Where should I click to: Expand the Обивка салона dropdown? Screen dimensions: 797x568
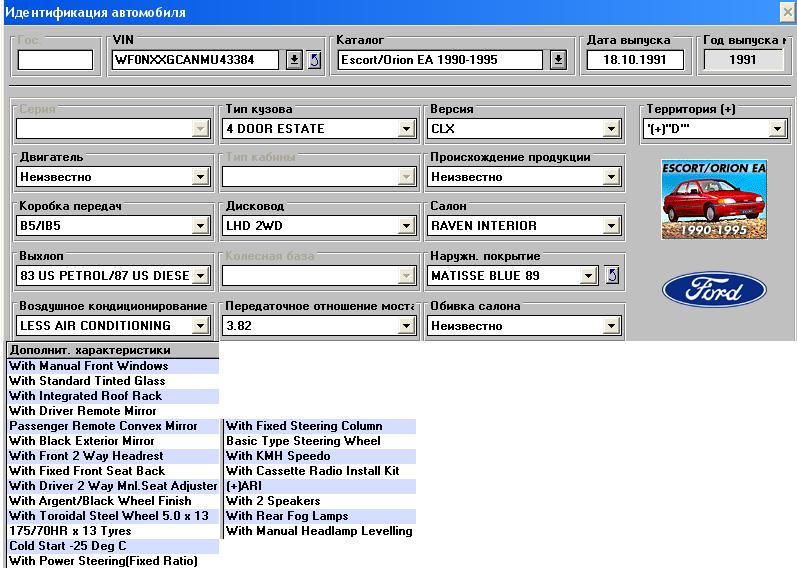(611, 325)
